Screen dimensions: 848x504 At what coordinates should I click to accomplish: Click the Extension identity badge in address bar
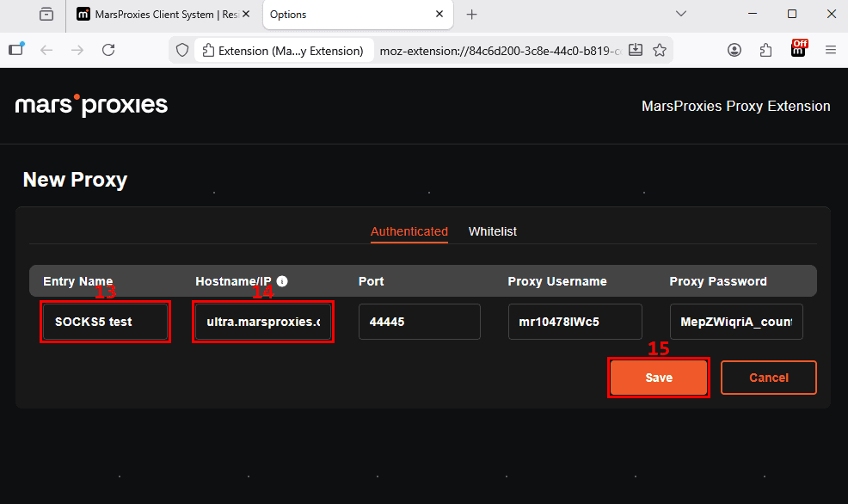click(x=283, y=51)
